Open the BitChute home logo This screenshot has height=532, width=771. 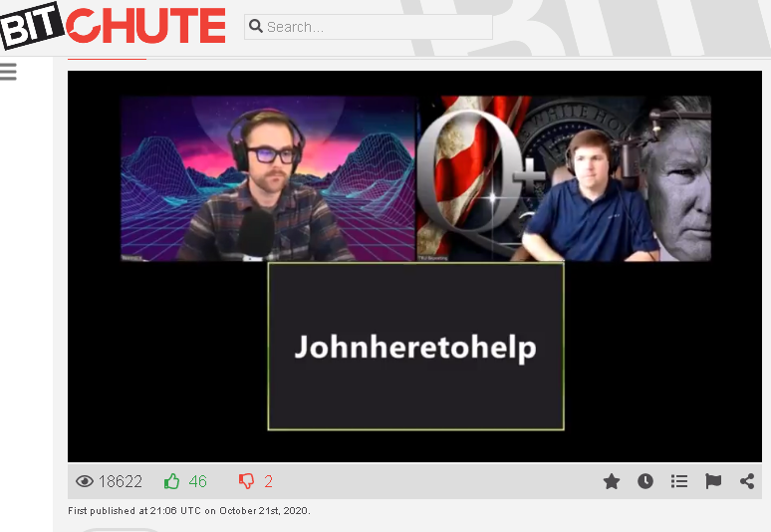(x=113, y=26)
